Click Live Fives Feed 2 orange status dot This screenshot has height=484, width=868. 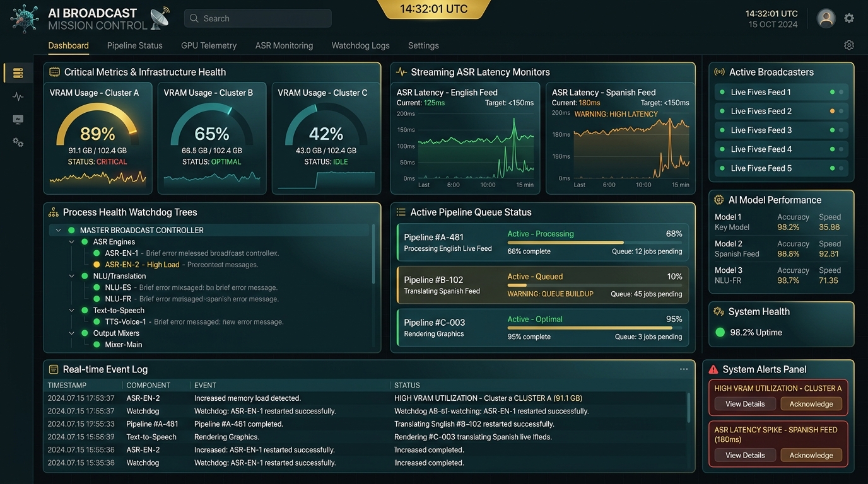832,111
